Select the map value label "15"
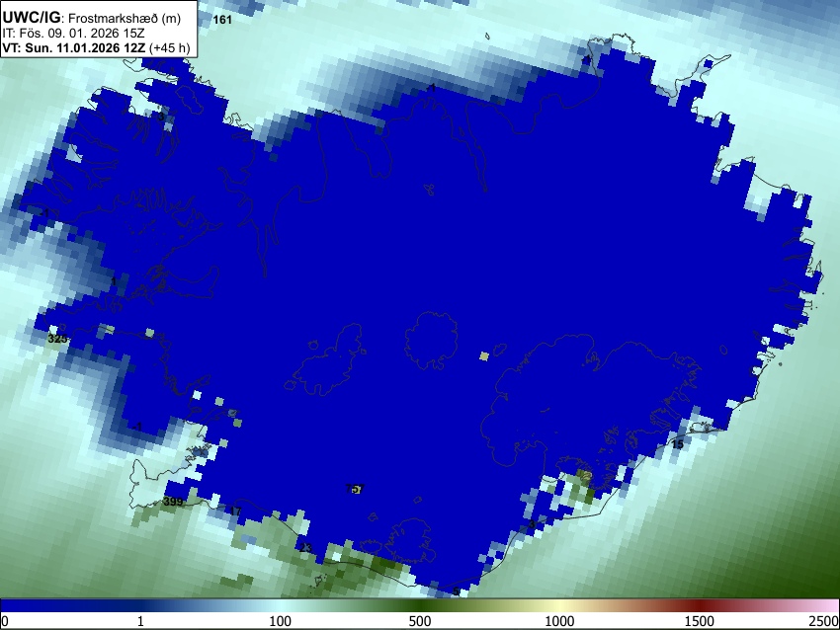The width and height of the screenshot is (840, 630). pyautogui.click(x=677, y=444)
